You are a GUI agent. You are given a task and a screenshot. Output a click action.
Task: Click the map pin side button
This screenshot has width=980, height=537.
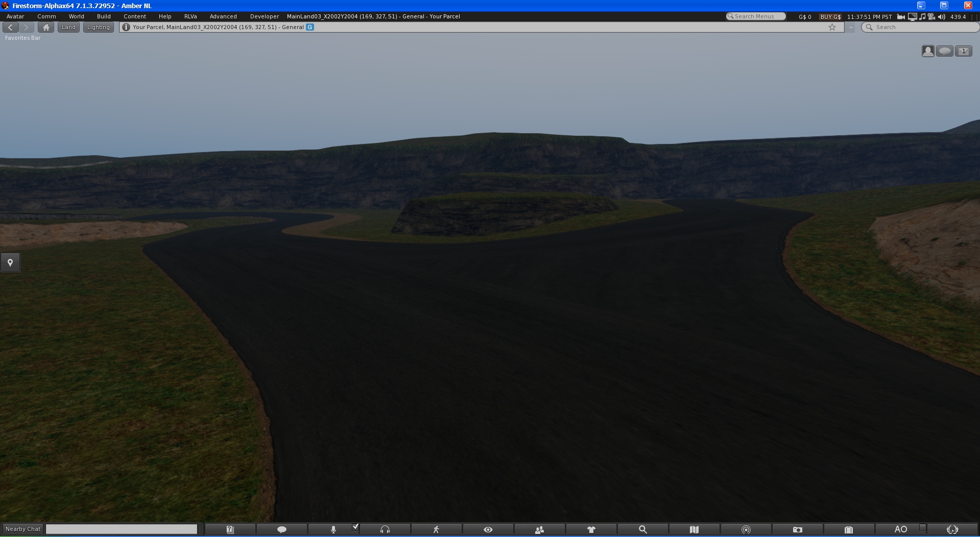(x=10, y=262)
